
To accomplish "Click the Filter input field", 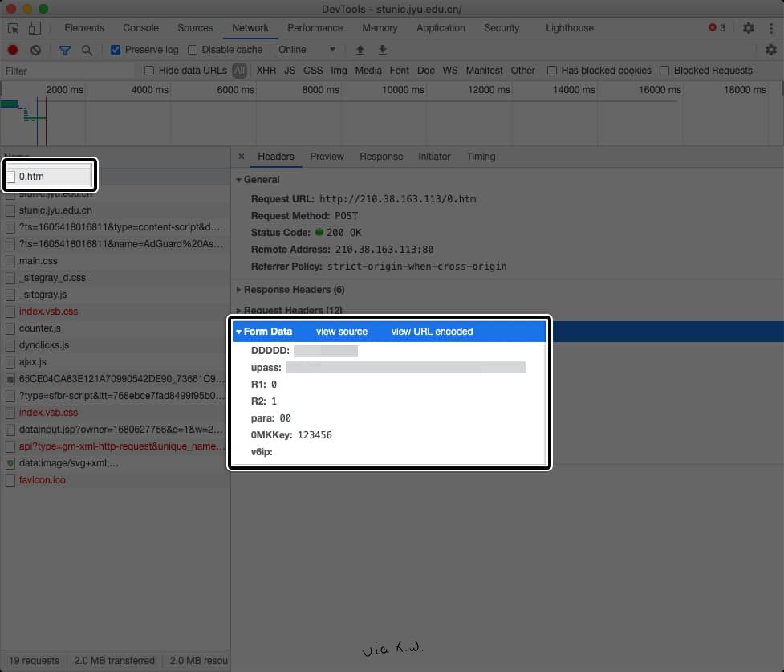I will 68,71.
